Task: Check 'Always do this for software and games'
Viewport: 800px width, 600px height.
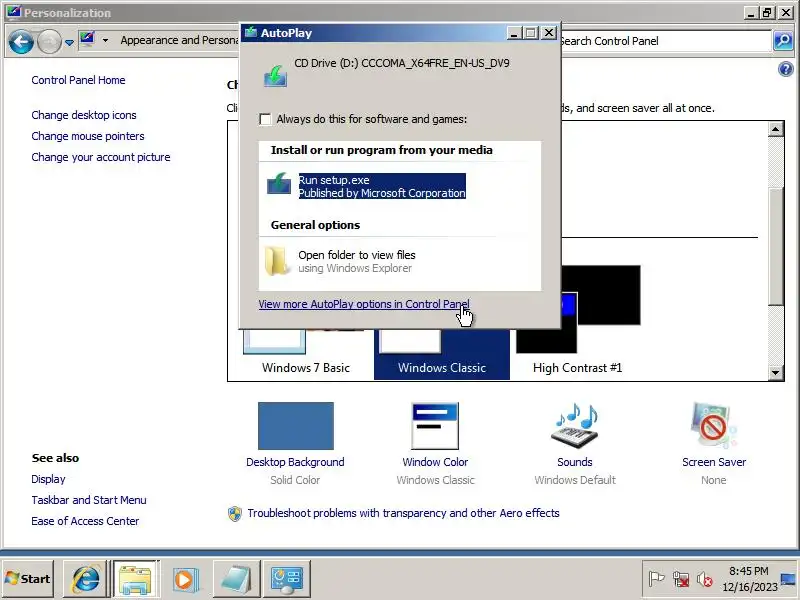Action: click(265, 119)
